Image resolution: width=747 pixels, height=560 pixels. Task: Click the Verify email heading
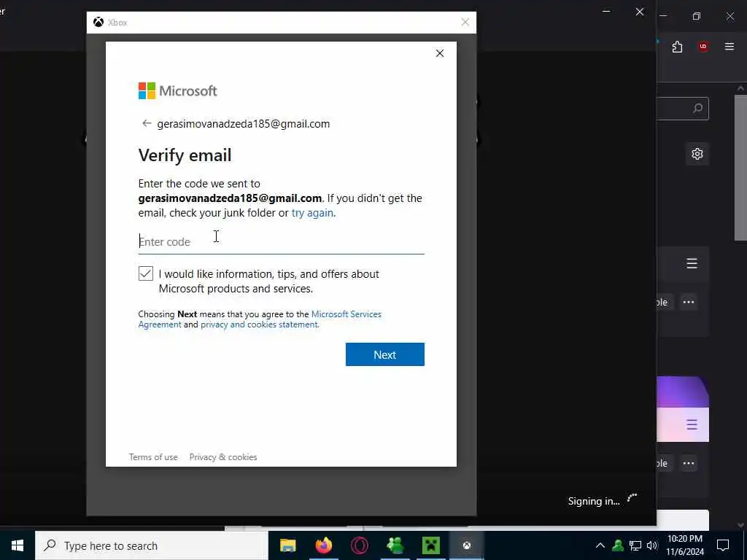(185, 155)
